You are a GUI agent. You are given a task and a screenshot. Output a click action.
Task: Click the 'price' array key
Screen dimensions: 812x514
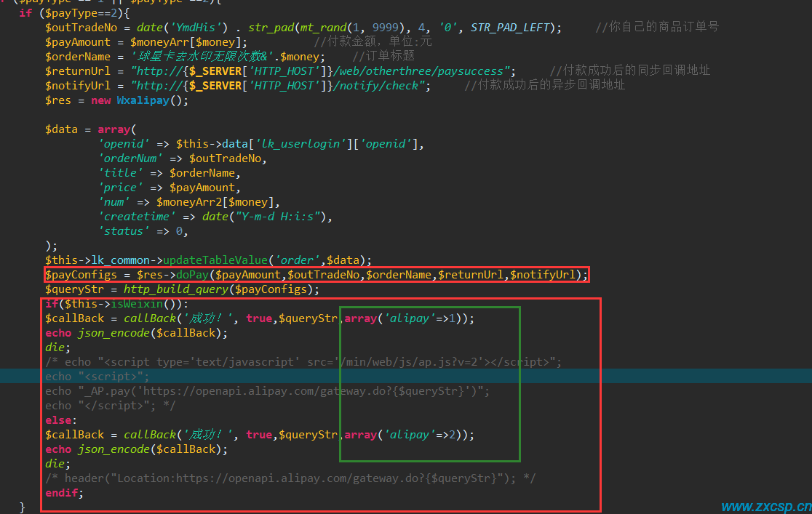click(x=121, y=188)
